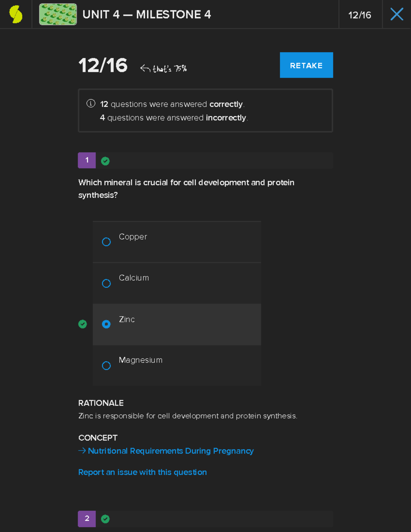Open Nutritional Requirements During Pregnancy concept link
This screenshot has width=411, height=532.
(171, 451)
